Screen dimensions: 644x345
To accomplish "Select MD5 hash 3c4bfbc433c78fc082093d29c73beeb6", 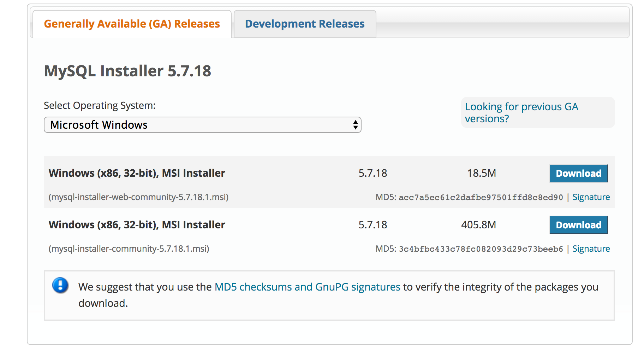I will 481,249.
